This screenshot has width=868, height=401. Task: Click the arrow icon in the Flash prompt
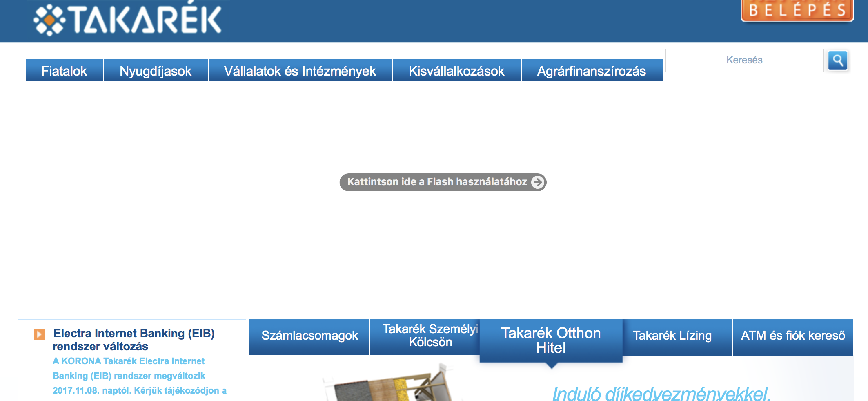[x=538, y=182]
